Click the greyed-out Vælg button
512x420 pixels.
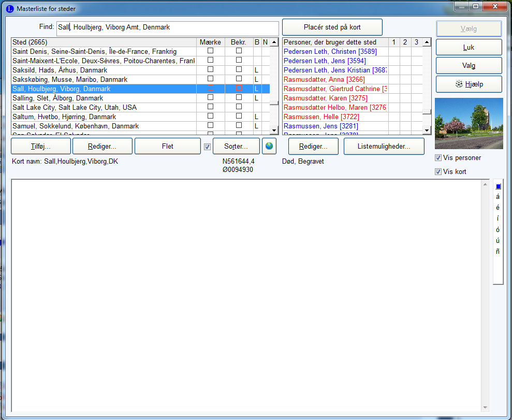click(469, 28)
